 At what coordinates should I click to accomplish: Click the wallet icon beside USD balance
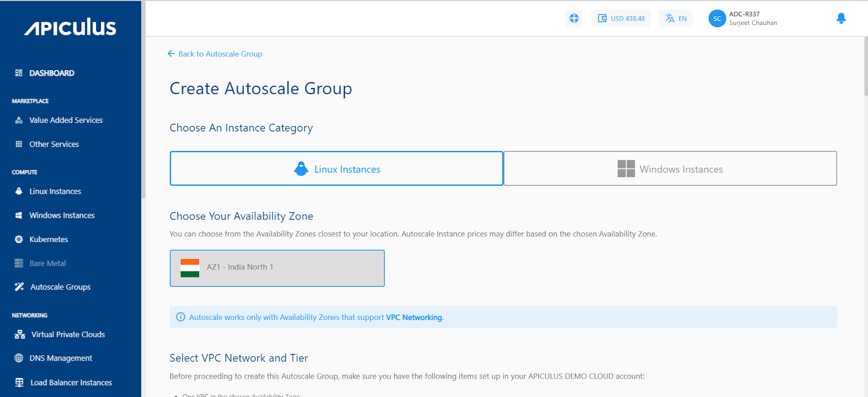[602, 18]
